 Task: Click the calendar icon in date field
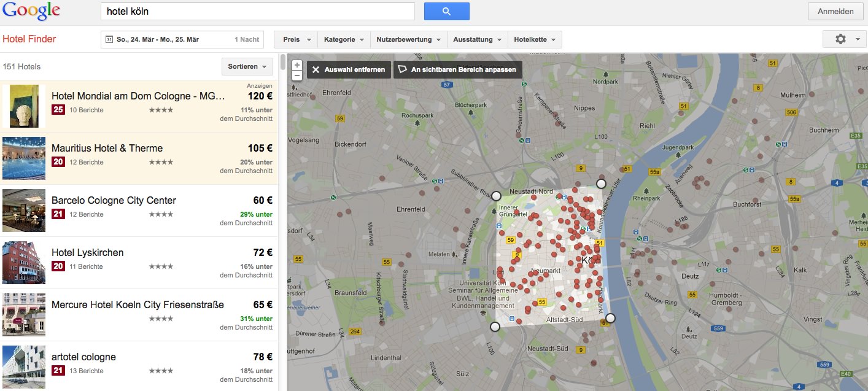(109, 39)
